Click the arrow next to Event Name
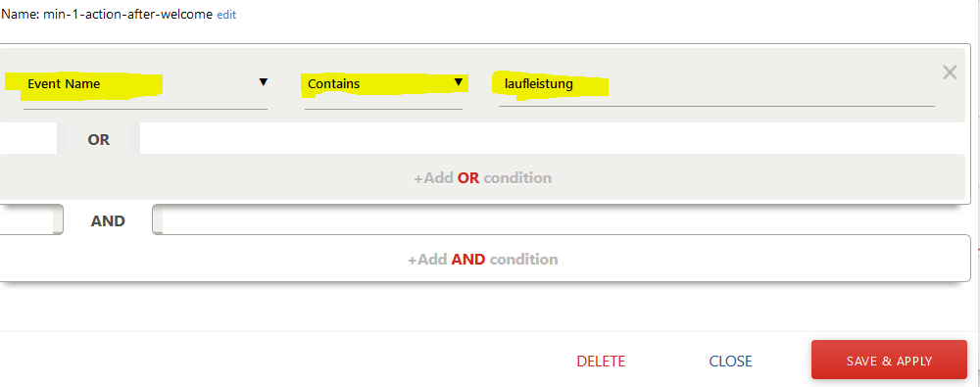The height and width of the screenshot is (387, 980). pos(263,82)
